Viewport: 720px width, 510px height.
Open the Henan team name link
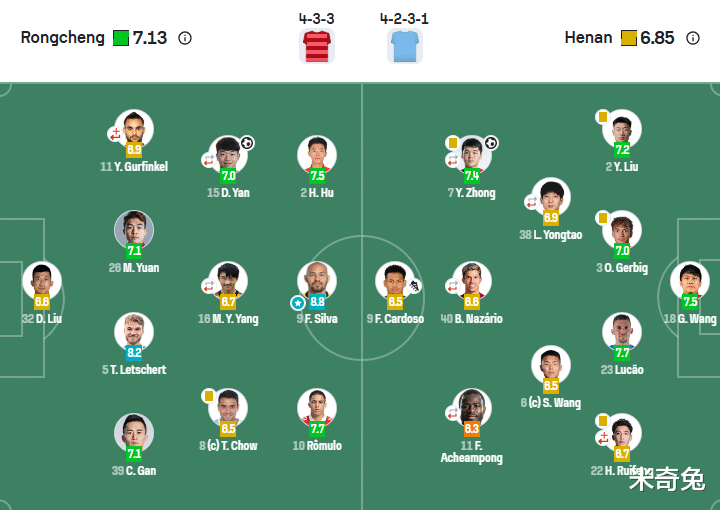(x=588, y=38)
